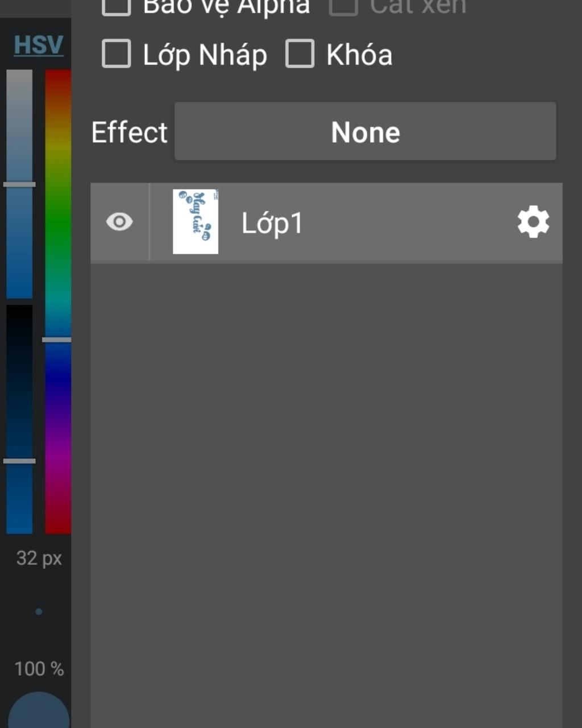Open the 100 % opacity setting

pyautogui.click(x=39, y=668)
